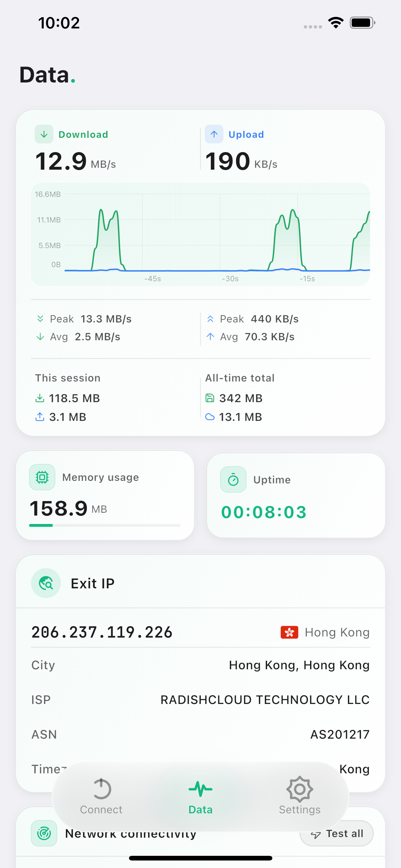This screenshot has width=401, height=868.
Task: Run the Test all connectivity check
Action: [336, 833]
